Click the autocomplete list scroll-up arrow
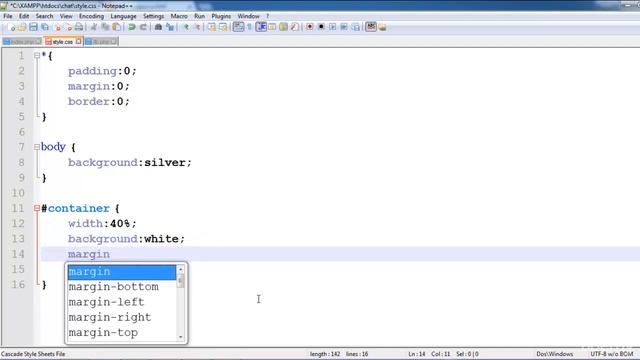Viewport: 640px width, 360px height. 180,269
